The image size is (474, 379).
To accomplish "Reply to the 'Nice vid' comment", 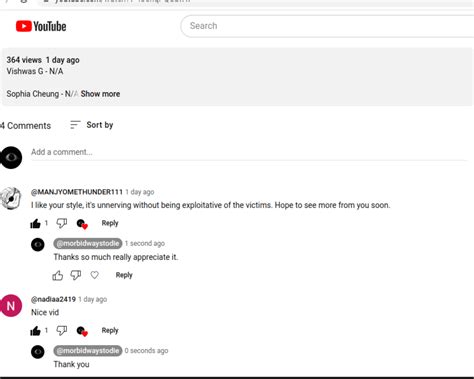I will coord(110,331).
